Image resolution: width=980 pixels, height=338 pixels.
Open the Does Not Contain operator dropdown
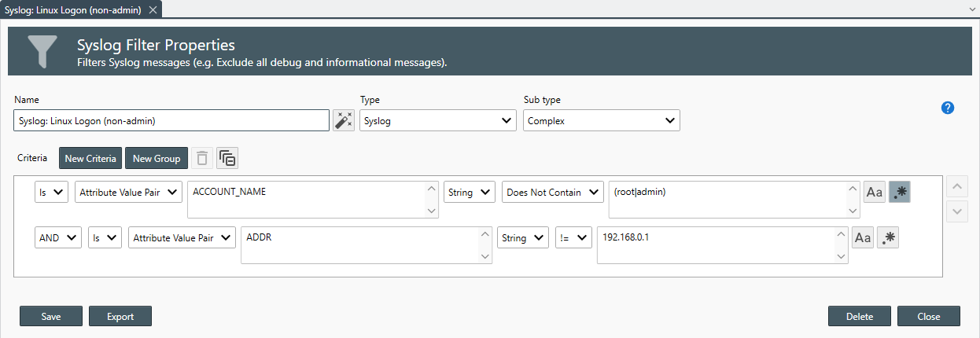(552, 193)
